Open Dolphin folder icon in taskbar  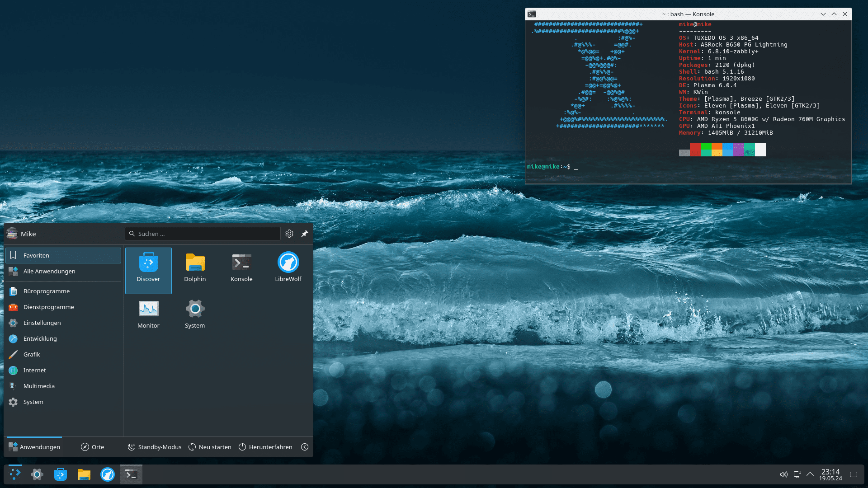tap(84, 474)
